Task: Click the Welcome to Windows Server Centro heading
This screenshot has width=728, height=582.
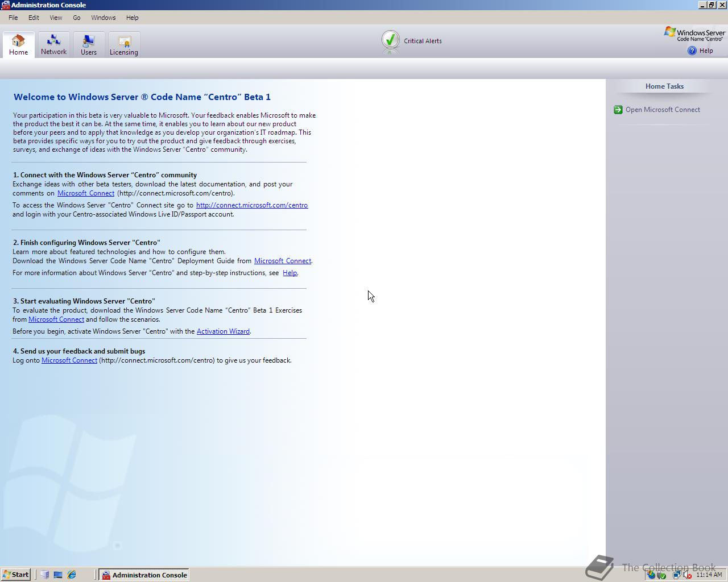Action: [142, 97]
